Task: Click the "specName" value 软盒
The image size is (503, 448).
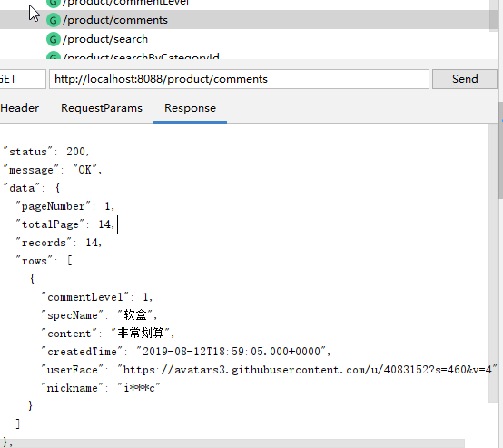Action: pyautogui.click(x=135, y=315)
